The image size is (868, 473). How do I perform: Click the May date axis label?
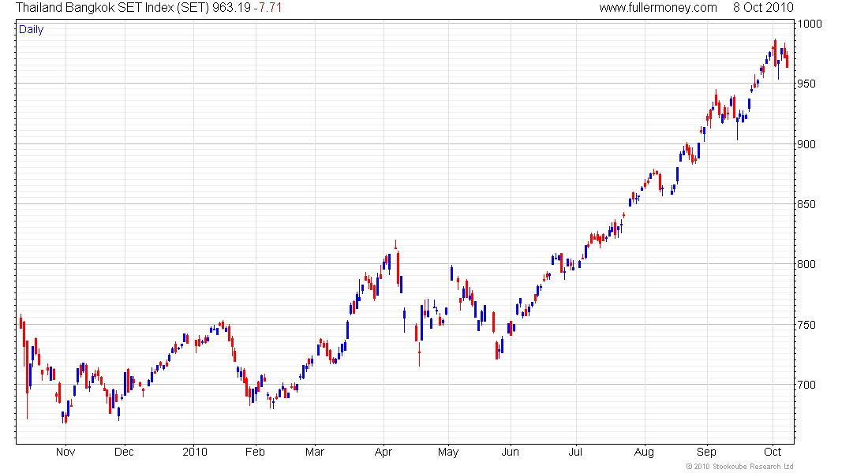(x=448, y=452)
